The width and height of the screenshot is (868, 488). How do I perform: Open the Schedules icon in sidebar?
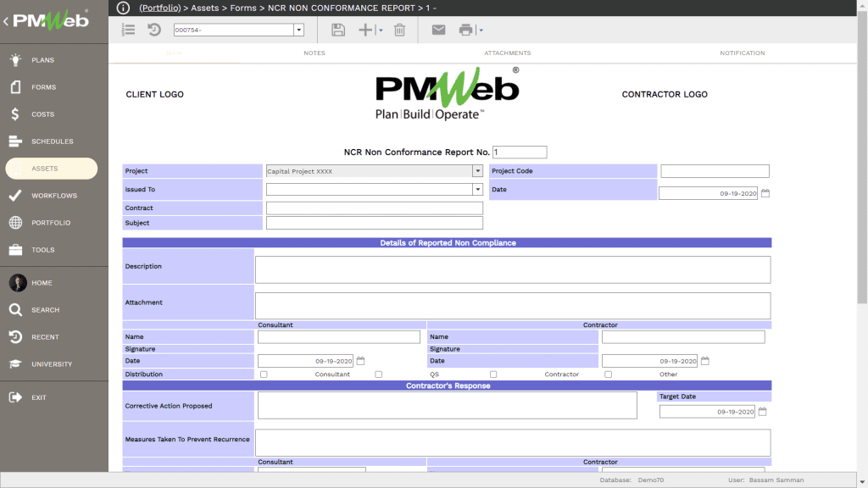[15, 141]
